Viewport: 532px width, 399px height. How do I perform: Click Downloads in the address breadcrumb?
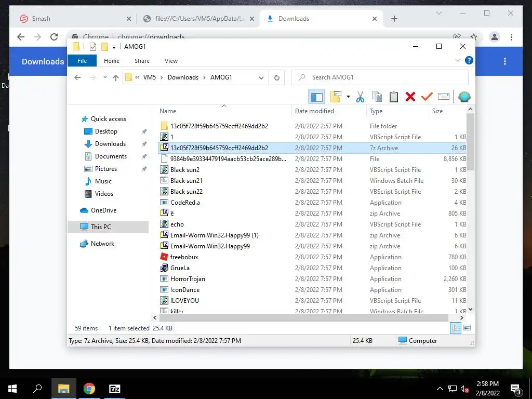[x=183, y=77]
